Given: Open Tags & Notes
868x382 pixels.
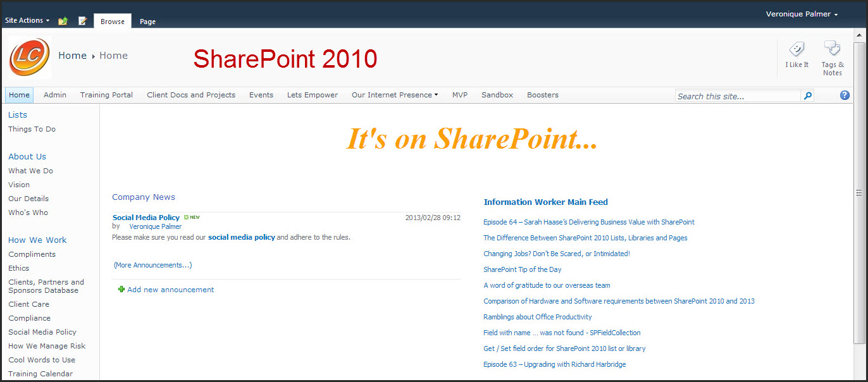Looking at the screenshot, I should tap(832, 58).
